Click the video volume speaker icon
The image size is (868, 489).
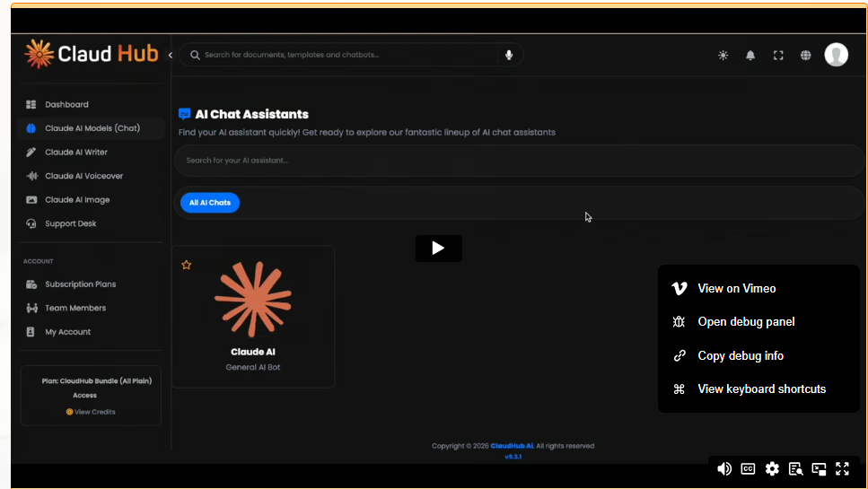click(x=724, y=469)
